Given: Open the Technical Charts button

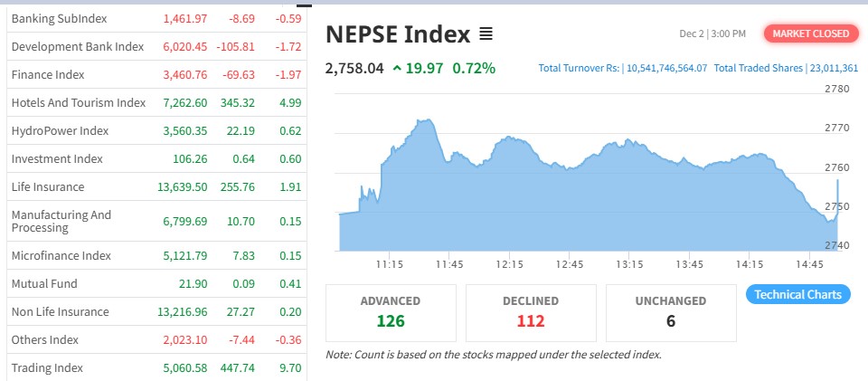Looking at the screenshot, I should coord(797,294).
